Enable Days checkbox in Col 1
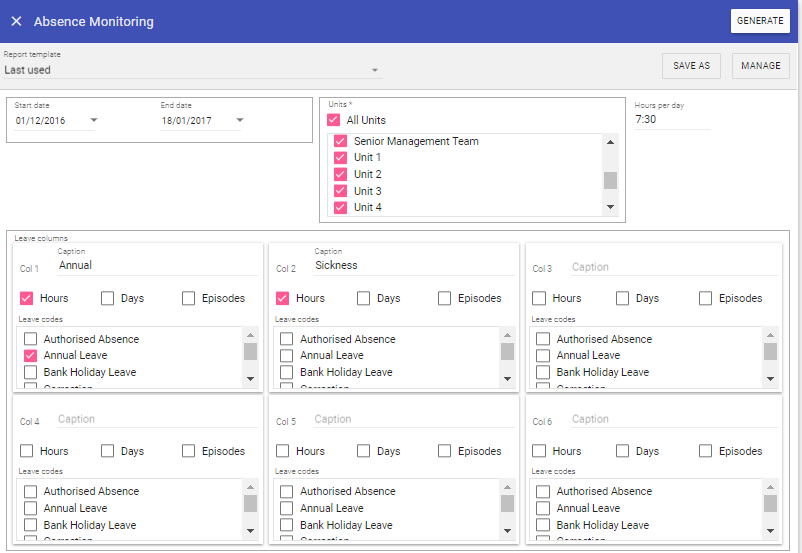The height and width of the screenshot is (553, 802). 107,298
